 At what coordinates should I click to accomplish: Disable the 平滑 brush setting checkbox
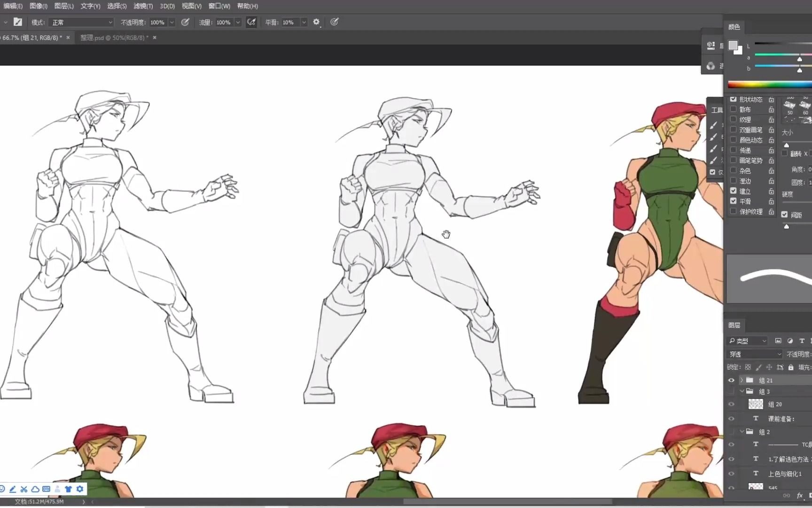[x=733, y=201]
